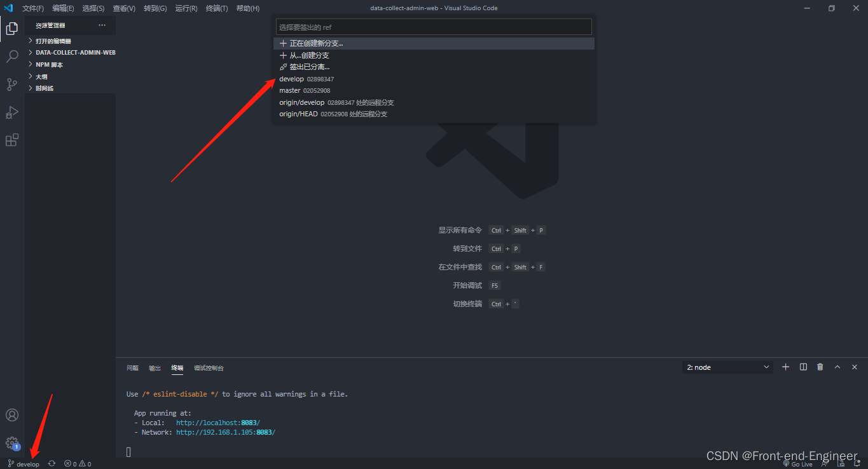Viewport: 868px width, 469px height.
Task: Select the origin/HEAD remote branch
Action: 434,114
